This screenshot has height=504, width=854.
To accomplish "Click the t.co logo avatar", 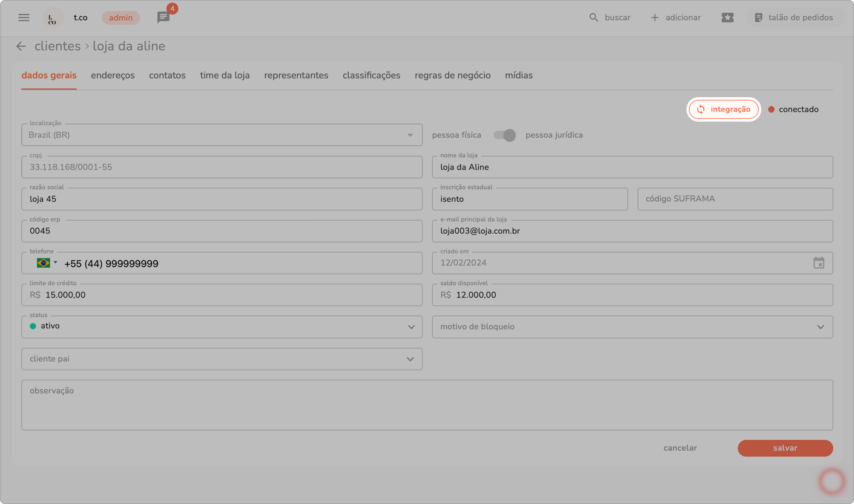I will (53, 18).
